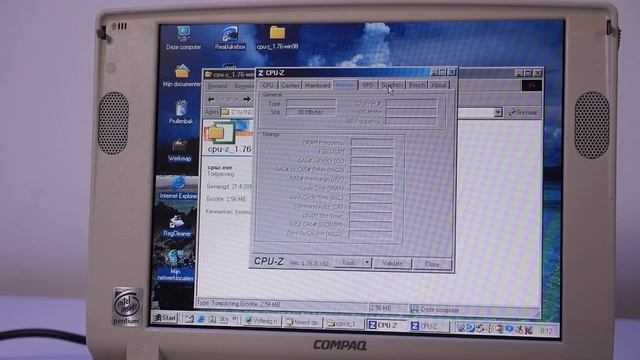Click the blue circular system tray icon
640x360 pixels.
509,329
